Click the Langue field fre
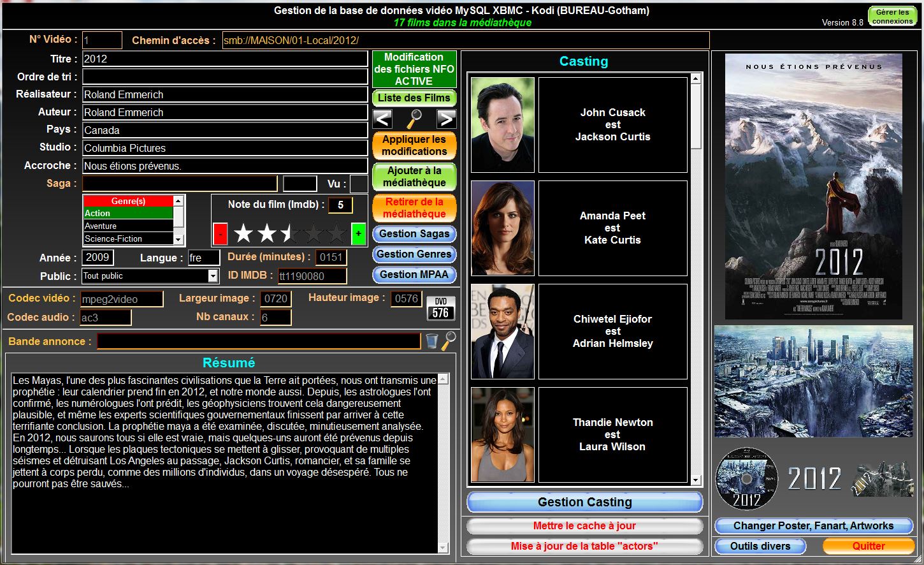This screenshot has height=565, width=924. tap(203, 258)
